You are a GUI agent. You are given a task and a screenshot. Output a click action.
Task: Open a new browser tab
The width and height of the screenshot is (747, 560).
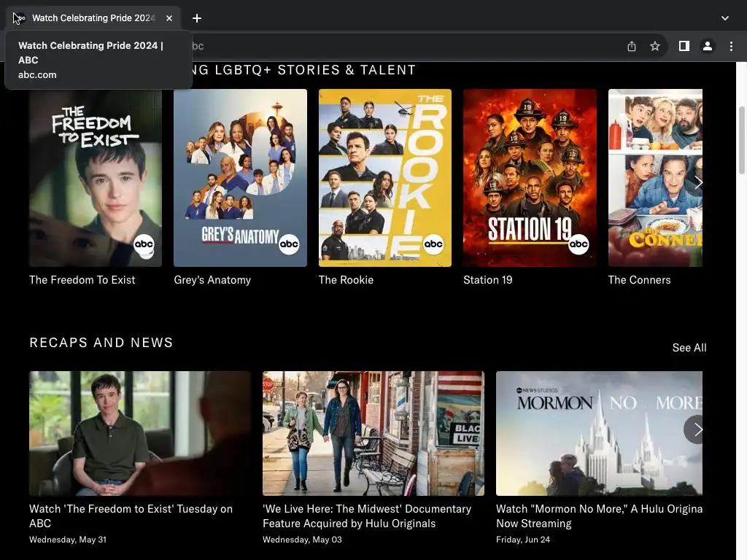tap(197, 18)
